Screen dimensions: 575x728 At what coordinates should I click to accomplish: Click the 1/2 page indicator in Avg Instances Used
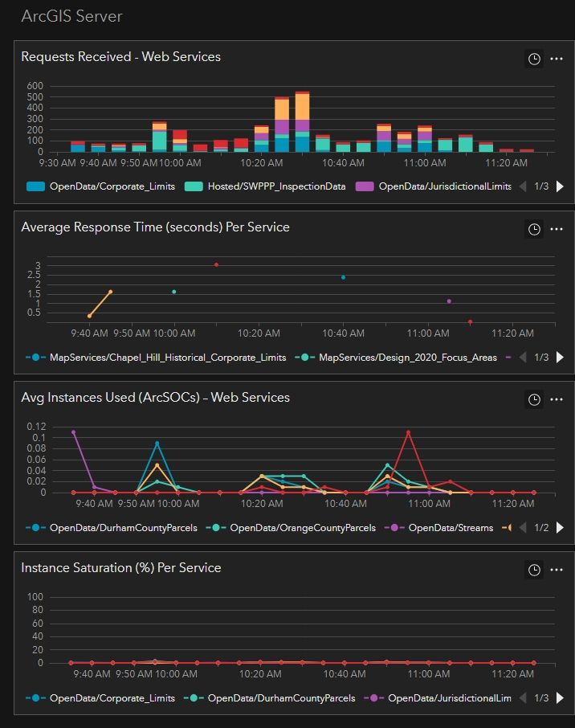tap(541, 528)
